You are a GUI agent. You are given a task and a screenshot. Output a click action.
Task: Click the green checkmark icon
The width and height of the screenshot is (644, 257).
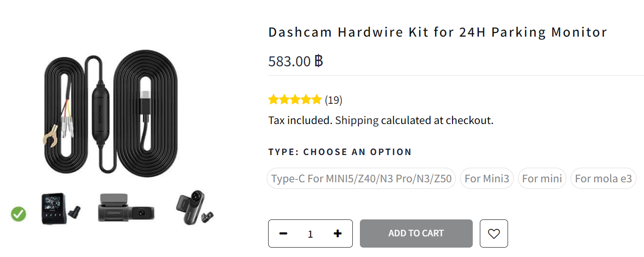(x=19, y=214)
